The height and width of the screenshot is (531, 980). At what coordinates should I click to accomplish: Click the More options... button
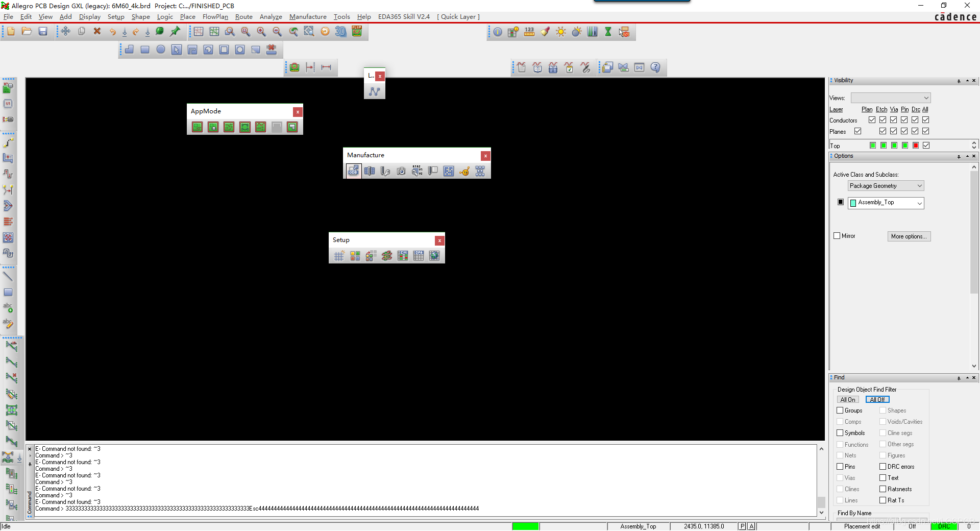(909, 236)
